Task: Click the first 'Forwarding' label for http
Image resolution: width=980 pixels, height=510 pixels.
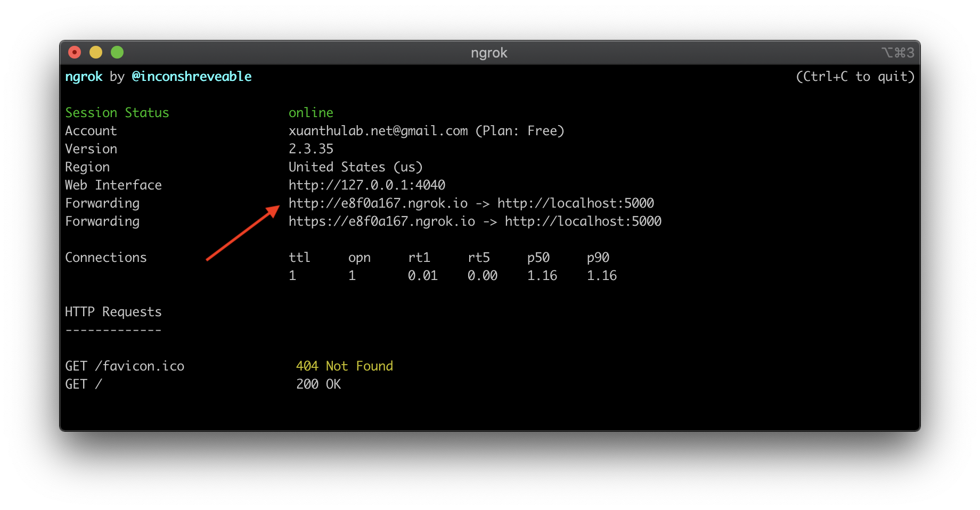Action: point(102,204)
